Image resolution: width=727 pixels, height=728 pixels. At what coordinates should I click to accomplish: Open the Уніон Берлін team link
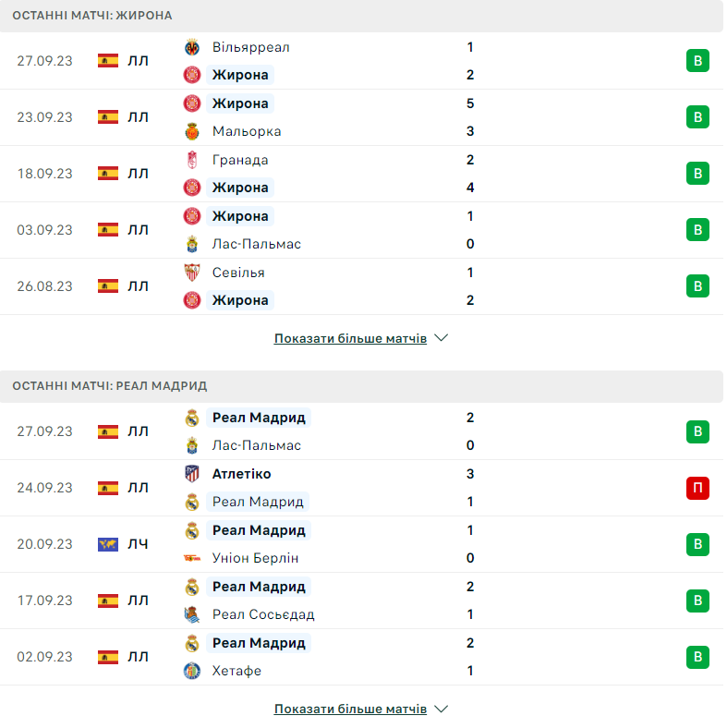point(256,558)
